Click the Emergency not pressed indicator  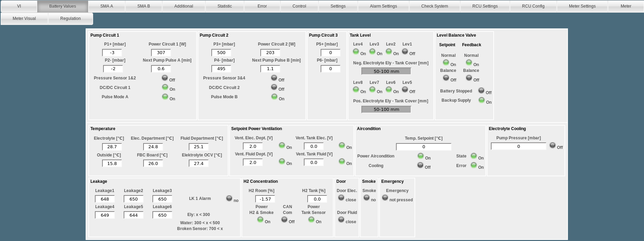coord(385,198)
